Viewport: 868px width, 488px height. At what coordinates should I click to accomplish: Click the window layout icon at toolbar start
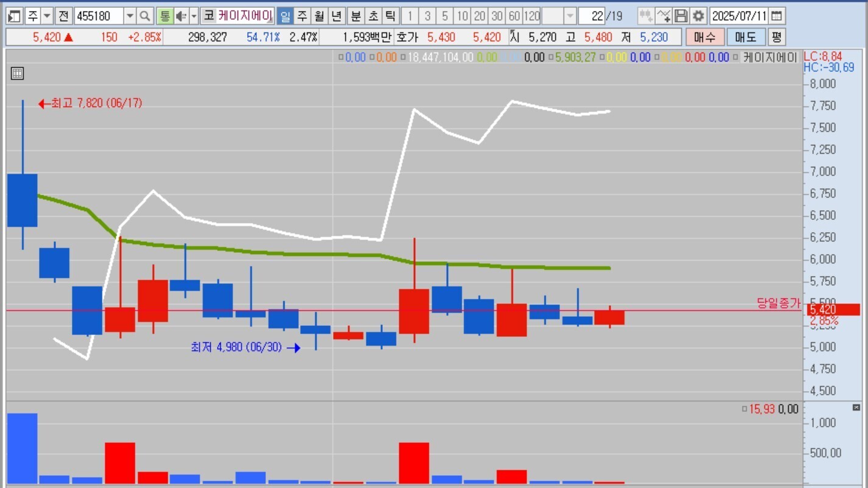(16, 16)
